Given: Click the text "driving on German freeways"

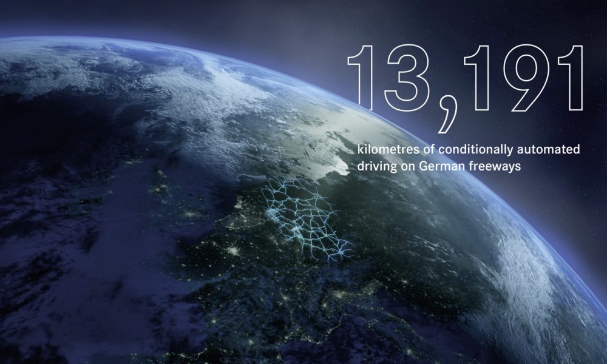Looking at the screenshot, I should coord(439,166).
